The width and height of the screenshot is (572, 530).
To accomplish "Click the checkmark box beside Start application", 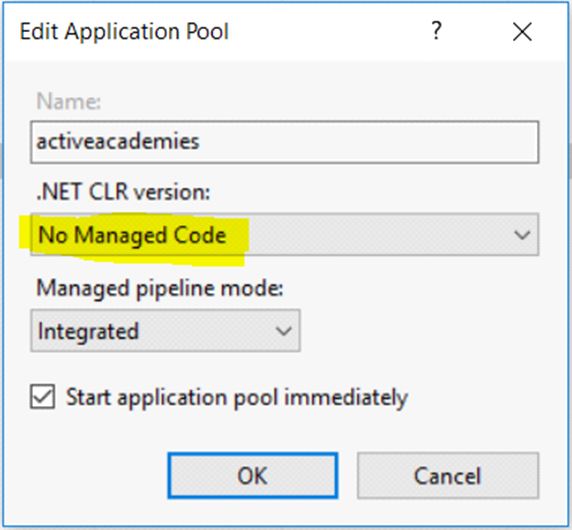I will click(x=43, y=396).
